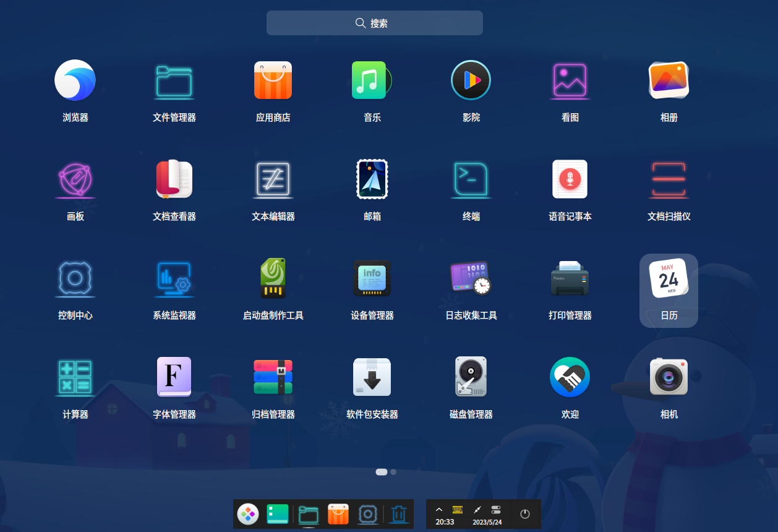Open 字体管理器 font manager

(x=174, y=377)
